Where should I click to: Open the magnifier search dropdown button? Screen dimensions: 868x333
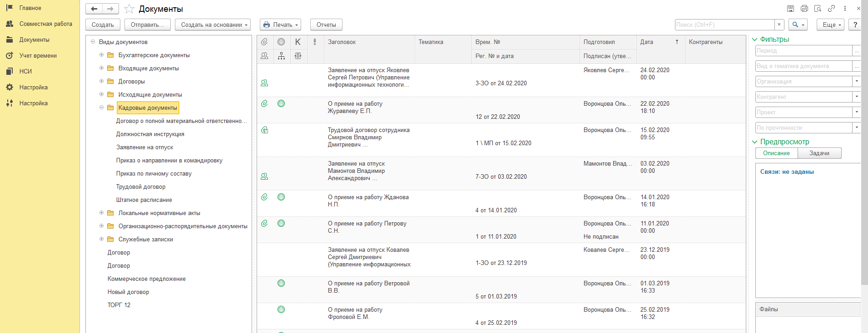[x=798, y=24]
